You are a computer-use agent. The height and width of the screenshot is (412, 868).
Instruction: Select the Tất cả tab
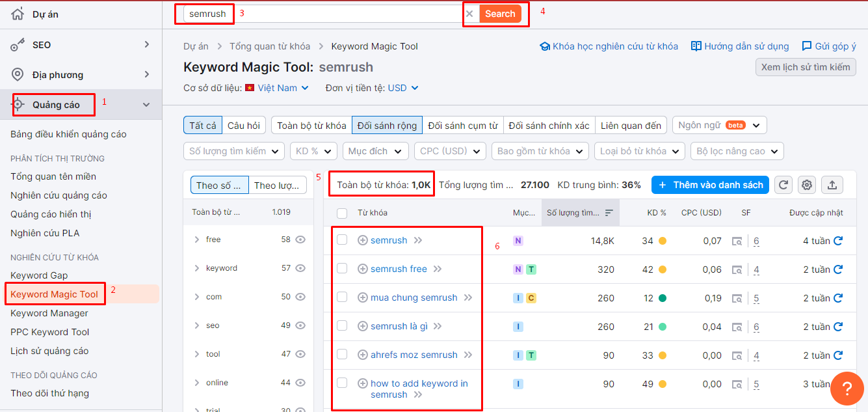tap(203, 126)
